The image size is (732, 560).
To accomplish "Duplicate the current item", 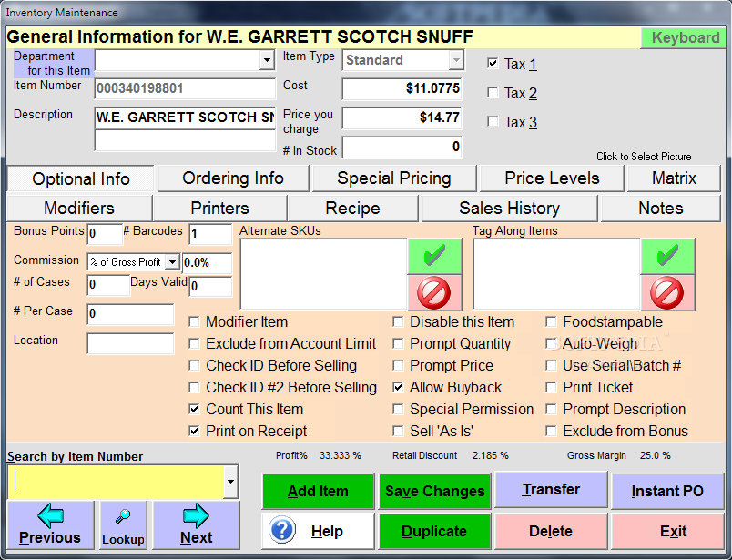I will (x=434, y=531).
